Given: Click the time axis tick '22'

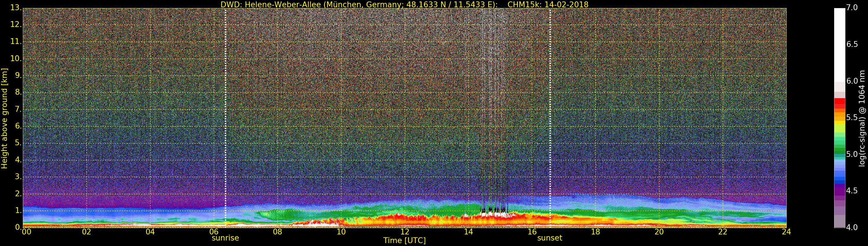Looking at the screenshot, I should [723, 232].
